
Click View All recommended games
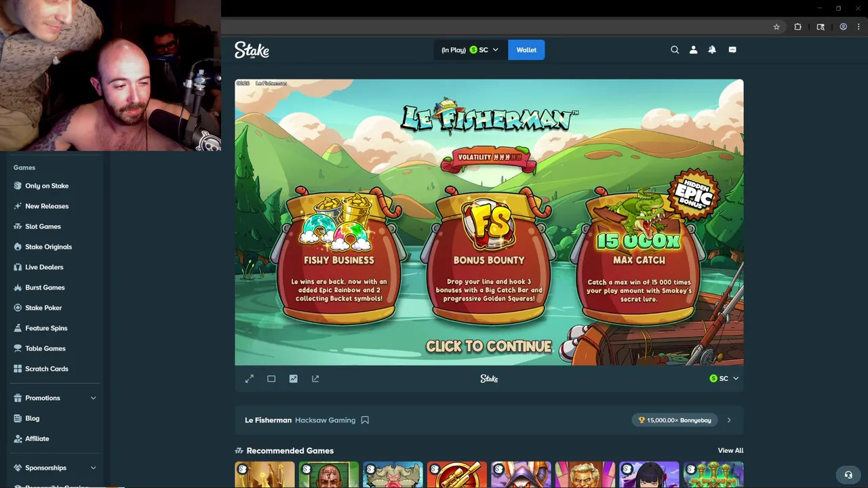(730, 451)
